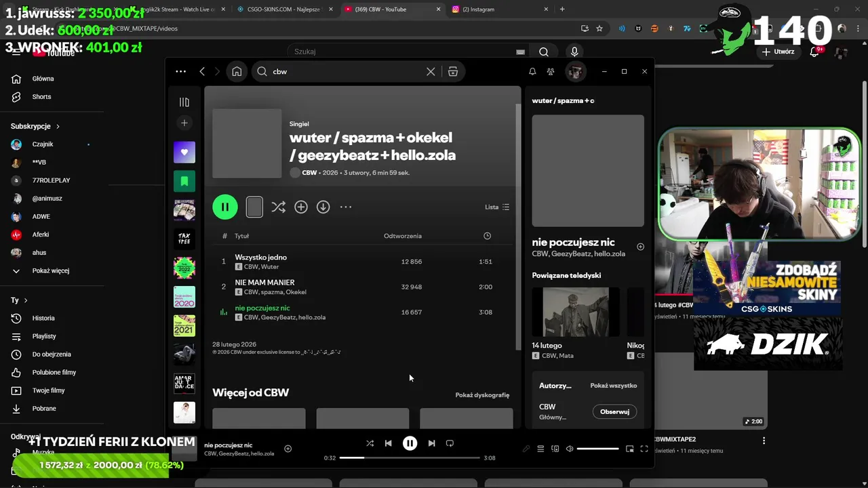
Task: Download the single
Action: [323, 207]
